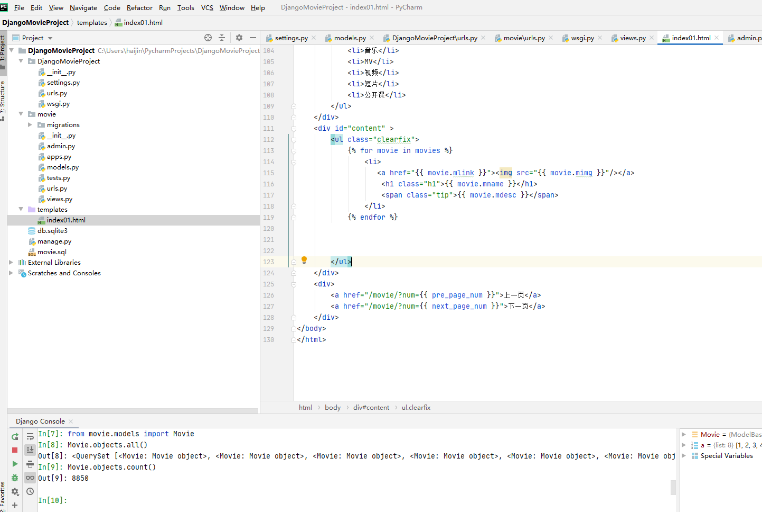This screenshot has height=512, width=762.
Task: Click DjangoMovieProject in the navigation breadcrumb
Action: (x=35, y=22)
